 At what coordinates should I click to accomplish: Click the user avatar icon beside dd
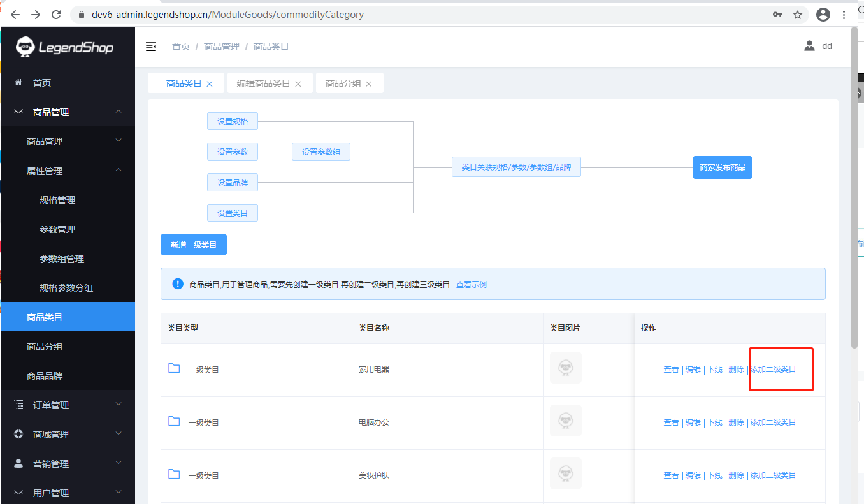click(809, 46)
